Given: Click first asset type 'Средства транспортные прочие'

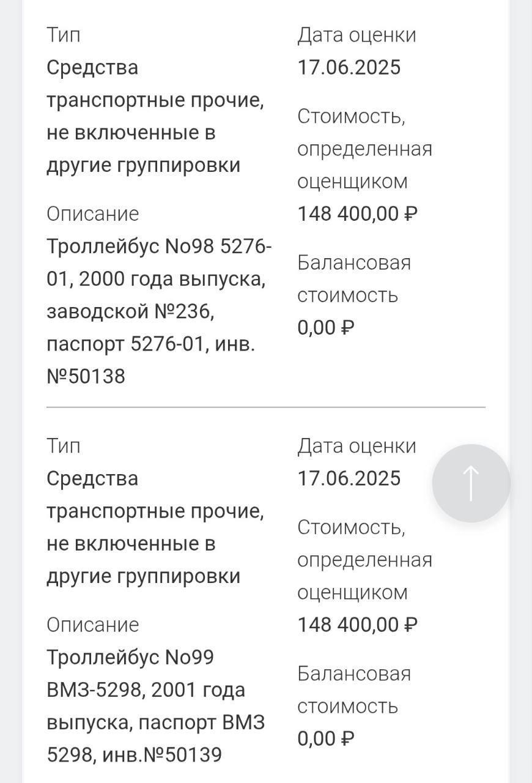Looking at the screenshot, I should pyautogui.click(x=155, y=116).
